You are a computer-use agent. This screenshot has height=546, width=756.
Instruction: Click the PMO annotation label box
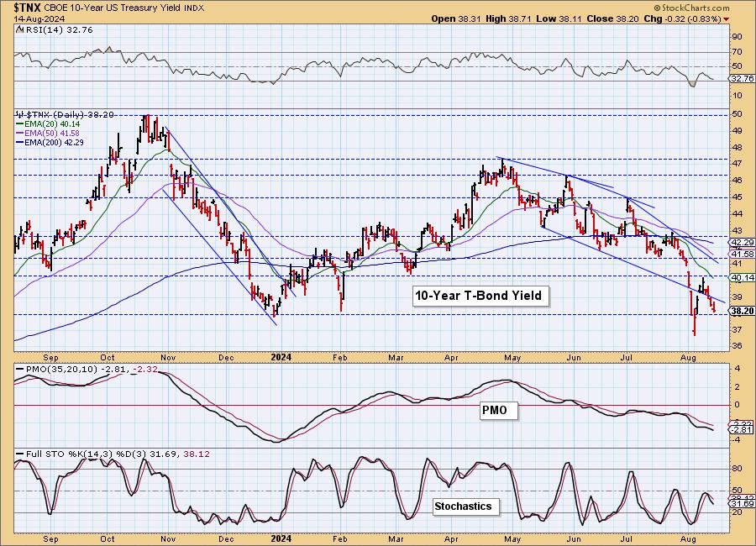(x=498, y=411)
